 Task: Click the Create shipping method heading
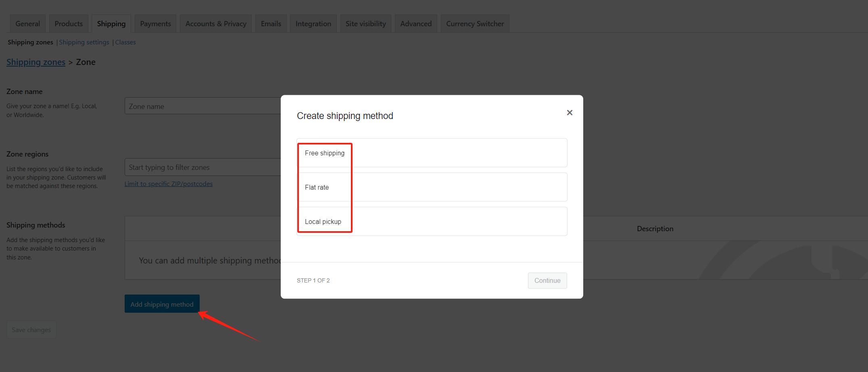click(345, 116)
